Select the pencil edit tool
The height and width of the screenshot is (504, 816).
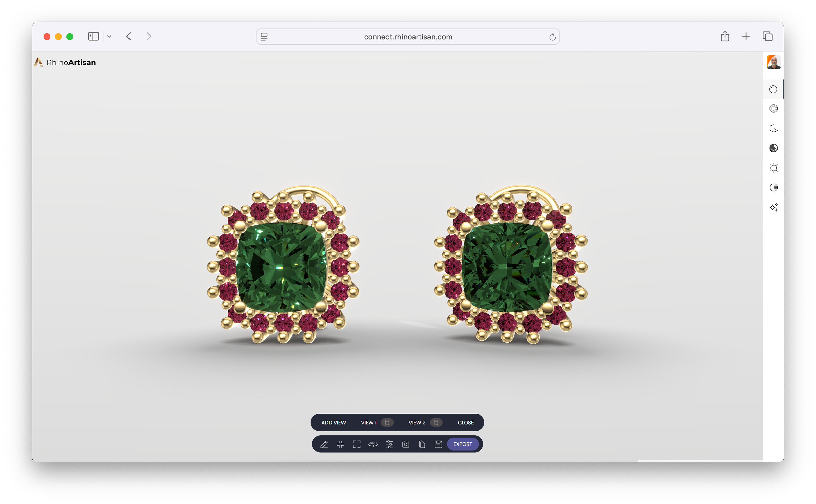(324, 444)
